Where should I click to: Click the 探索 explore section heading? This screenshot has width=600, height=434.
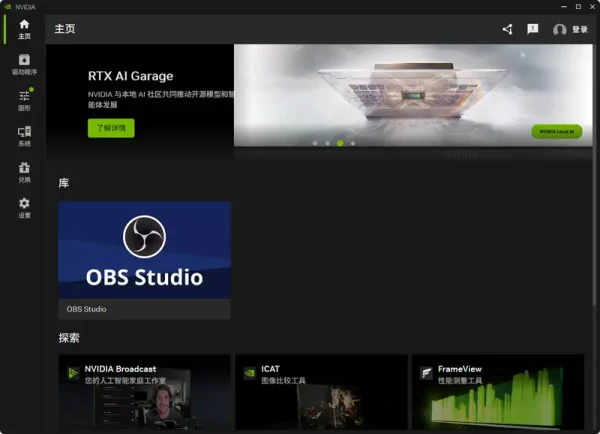(69, 338)
